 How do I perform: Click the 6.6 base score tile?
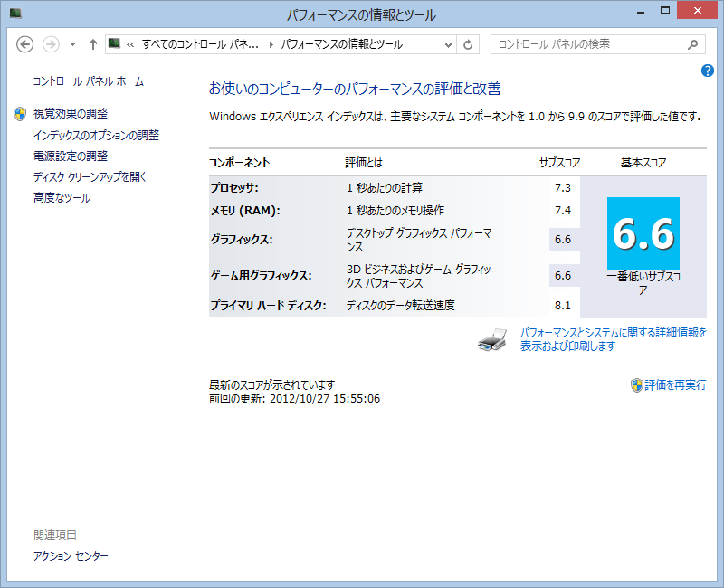(643, 233)
